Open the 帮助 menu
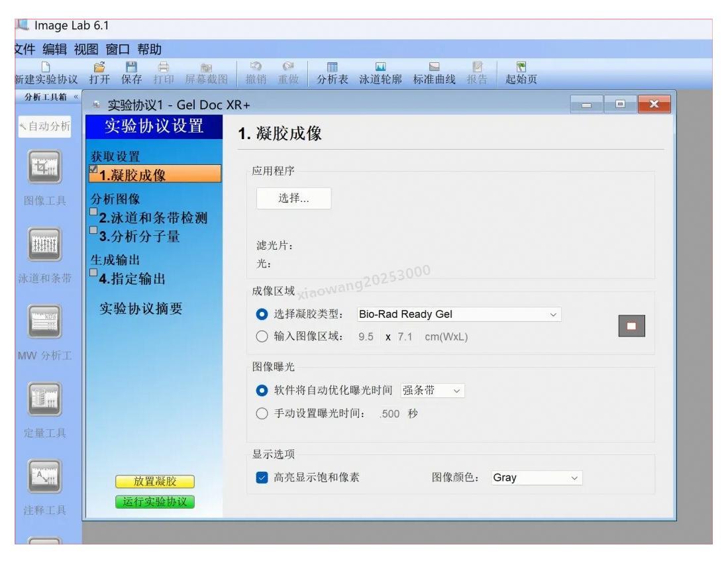Screen dimensions: 728x563 (x=150, y=49)
